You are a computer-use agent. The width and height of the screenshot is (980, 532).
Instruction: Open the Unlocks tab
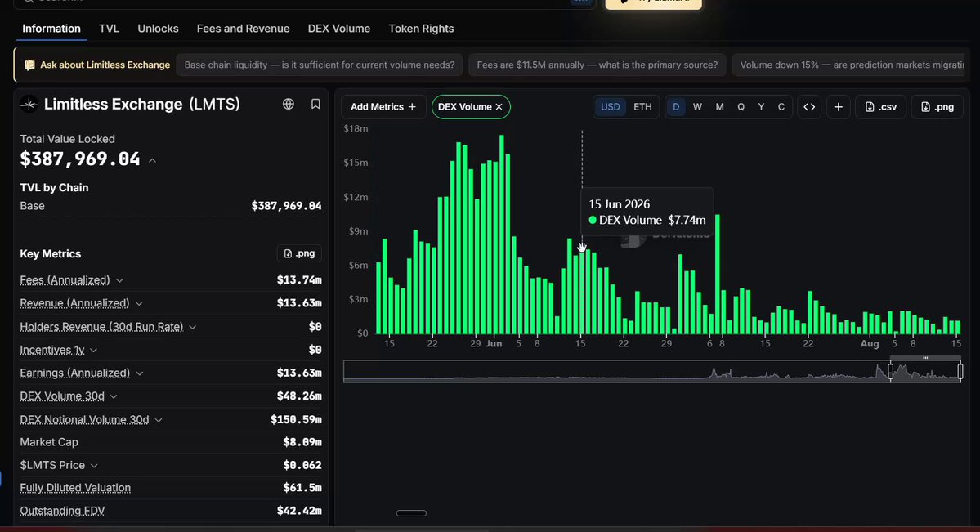coord(158,29)
